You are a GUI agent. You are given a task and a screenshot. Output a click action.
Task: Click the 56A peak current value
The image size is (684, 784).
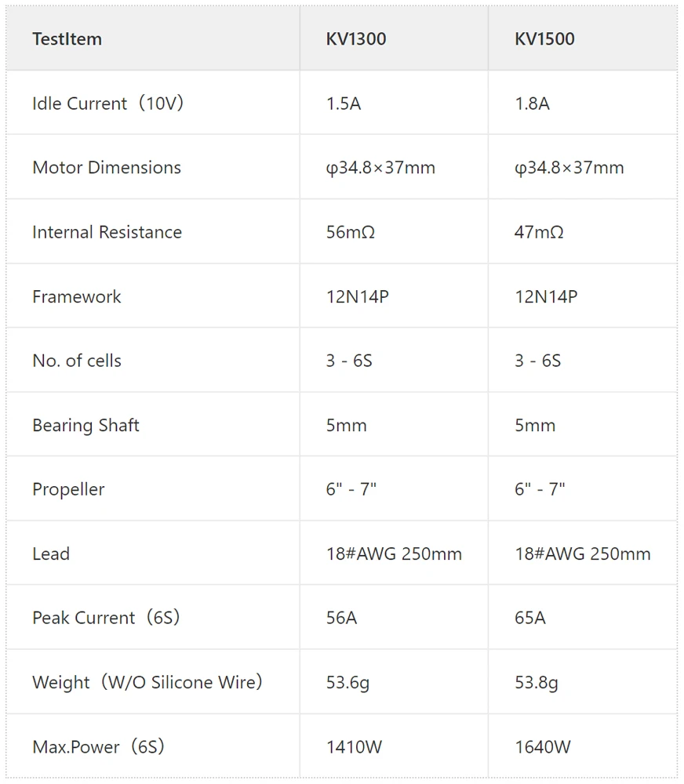[x=341, y=618]
